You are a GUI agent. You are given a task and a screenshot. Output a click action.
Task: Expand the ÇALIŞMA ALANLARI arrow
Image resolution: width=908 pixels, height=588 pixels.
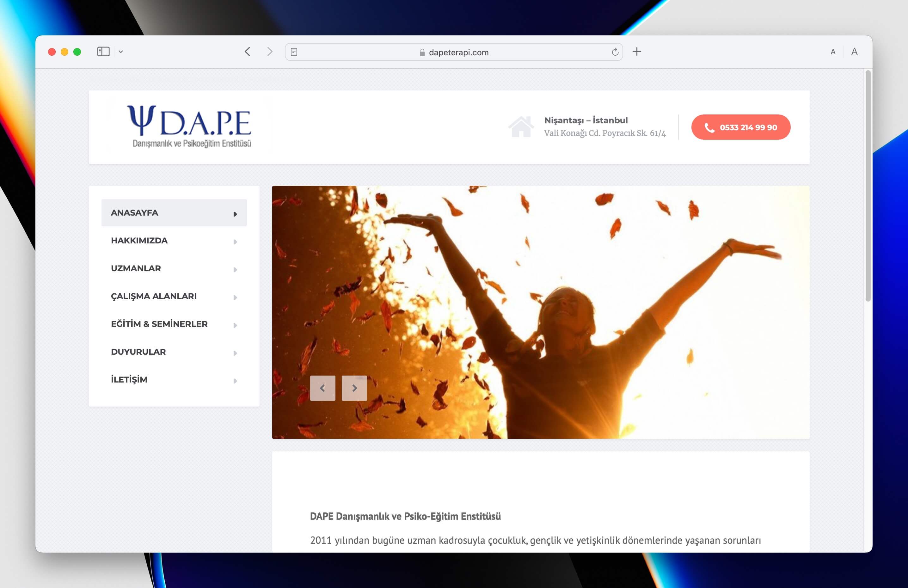coord(236,297)
